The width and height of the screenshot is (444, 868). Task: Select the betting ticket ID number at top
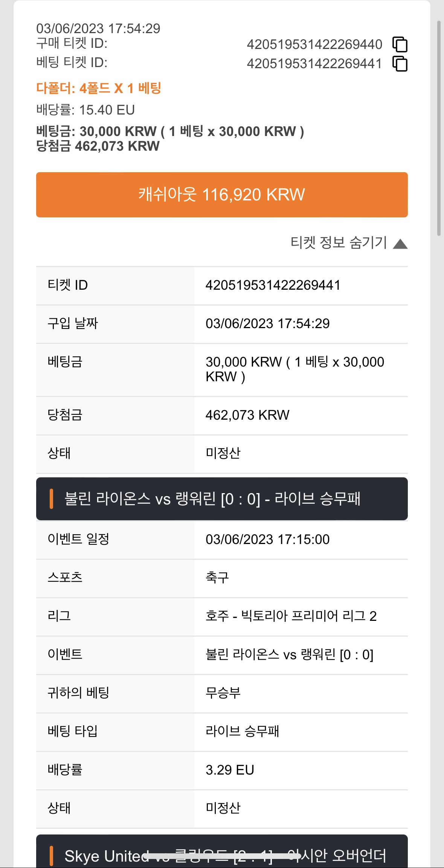pos(314,64)
